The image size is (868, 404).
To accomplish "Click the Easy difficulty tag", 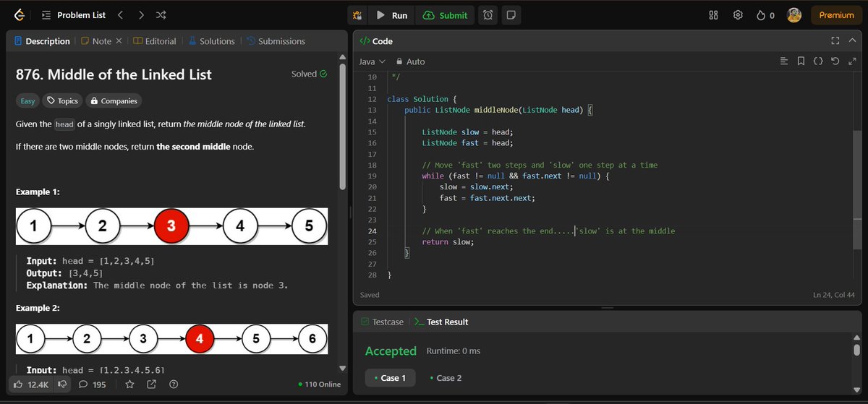I will click(x=27, y=101).
